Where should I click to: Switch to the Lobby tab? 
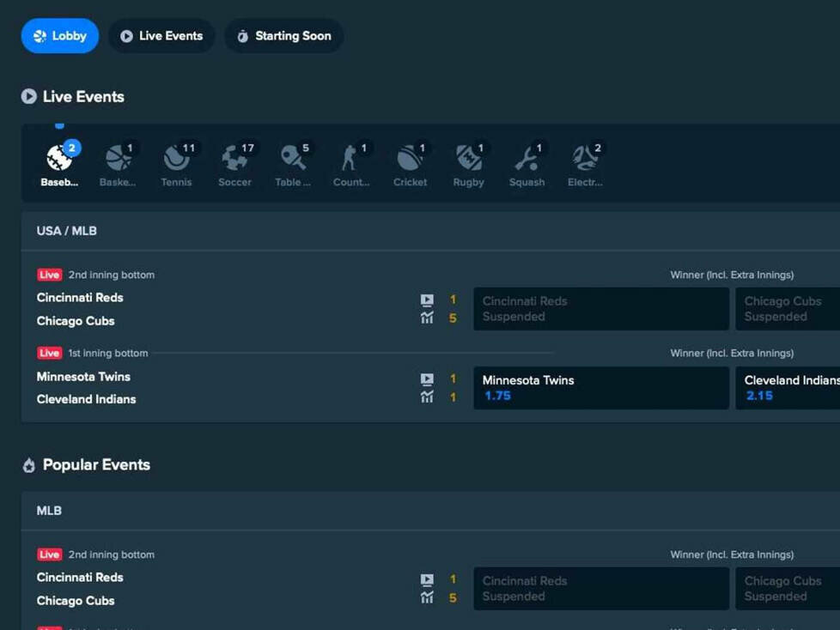pyautogui.click(x=60, y=36)
